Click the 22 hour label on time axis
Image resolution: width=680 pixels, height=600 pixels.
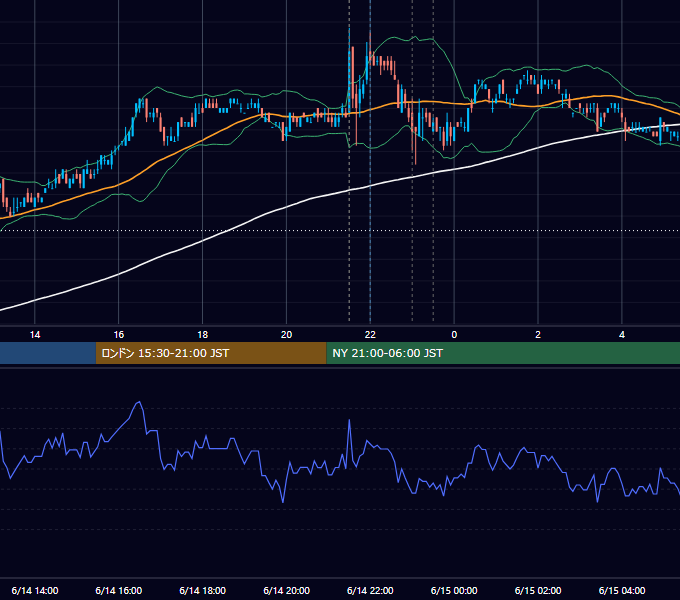[370, 335]
